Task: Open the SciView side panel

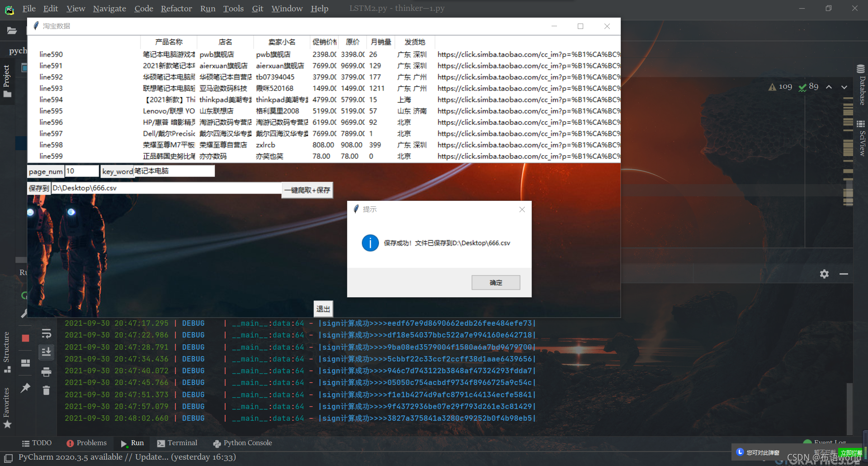Action: tap(861, 138)
